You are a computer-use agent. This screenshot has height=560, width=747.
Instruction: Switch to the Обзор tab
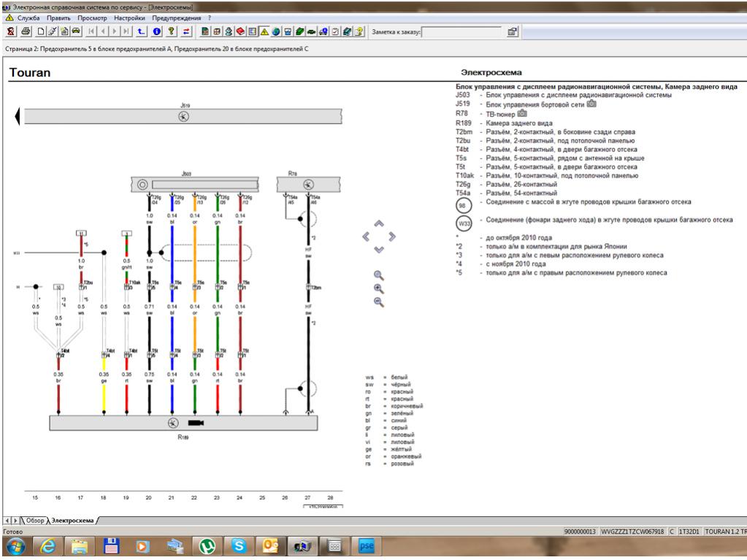[35, 521]
